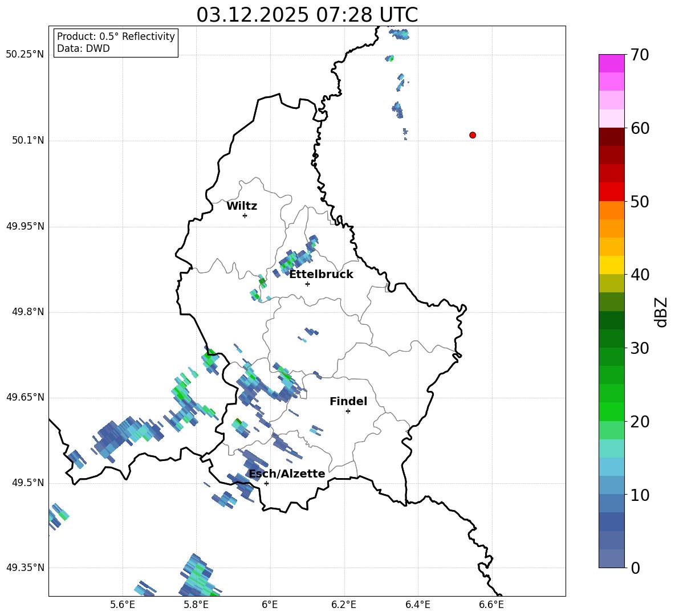Click the 50.25°N latitude tick label
The height and width of the screenshot is (616, 675).
[25, 55]
